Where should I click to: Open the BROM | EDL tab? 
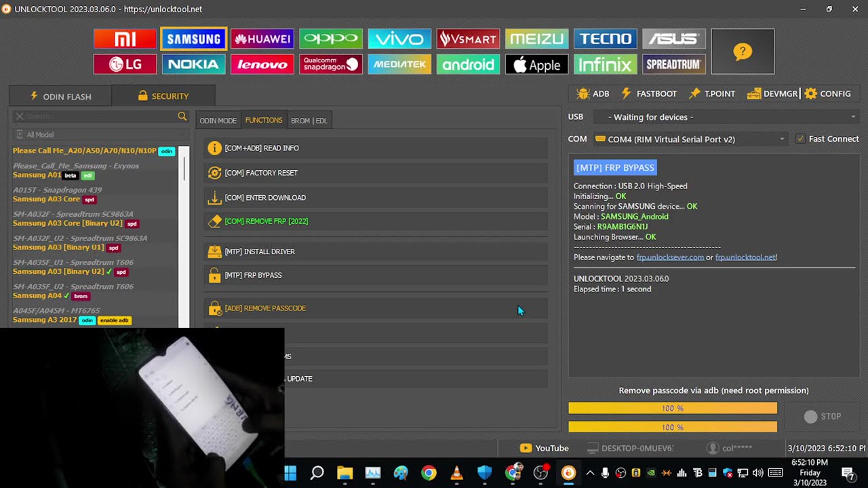click(x=309, y=121)
